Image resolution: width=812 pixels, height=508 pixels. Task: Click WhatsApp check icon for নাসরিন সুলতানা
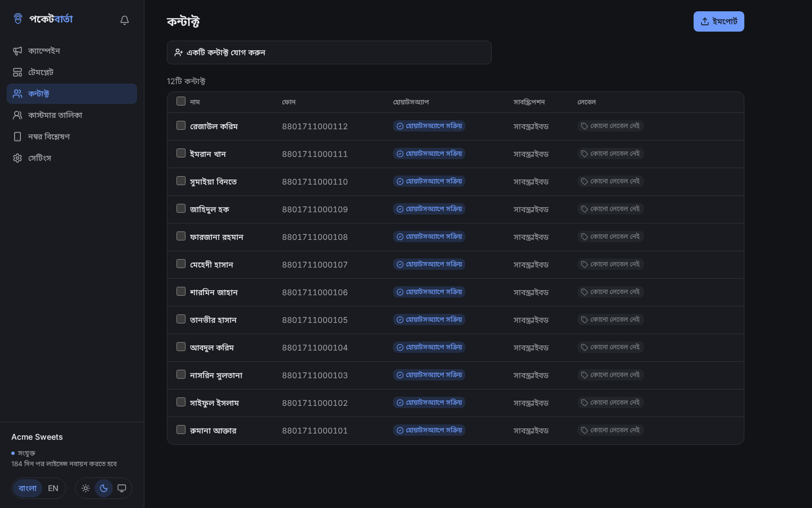pyautogui.click(x=400, y=375)
